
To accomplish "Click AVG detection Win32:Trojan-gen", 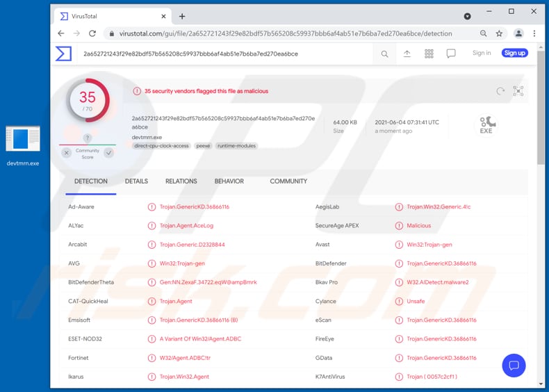I will coord(182,263).
